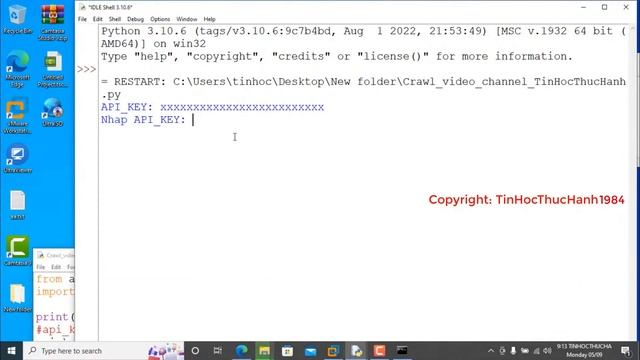
Task: Click the IDLE Shell title bar Python icon
Action: (x=82, y=7)
